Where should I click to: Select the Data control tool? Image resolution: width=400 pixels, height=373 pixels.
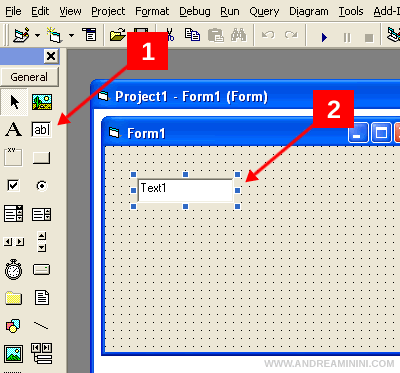coord(42,353)
